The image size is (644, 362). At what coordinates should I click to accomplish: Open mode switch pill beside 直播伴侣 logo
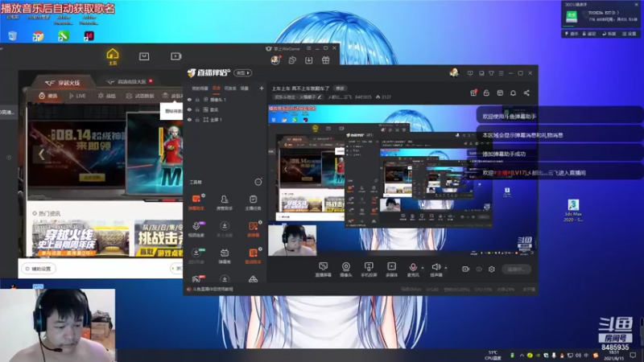[243, 73]
